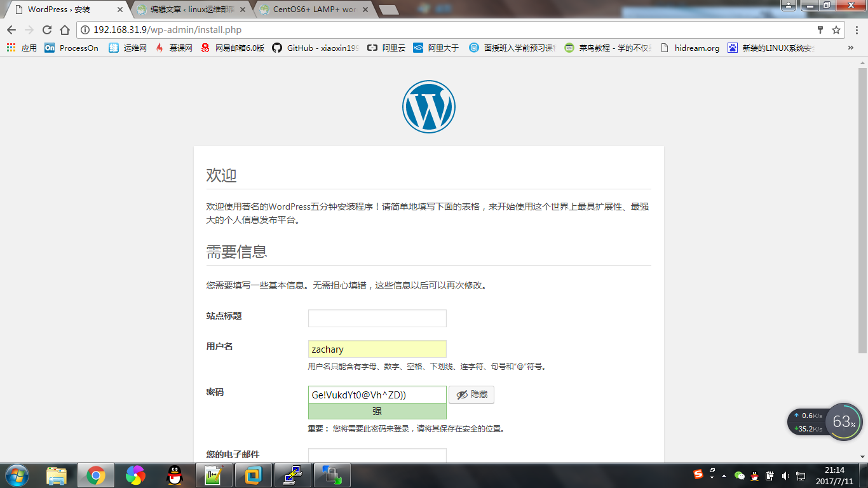Click the Chrome taskbar icon
This screenshot has width=868, height=488.
pos(96,475)
